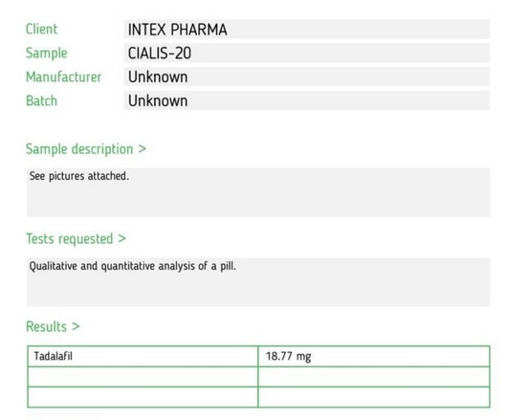Click the empty third-row left results cell
Viewport: 528px width, 420px height.
pos(143,397)
